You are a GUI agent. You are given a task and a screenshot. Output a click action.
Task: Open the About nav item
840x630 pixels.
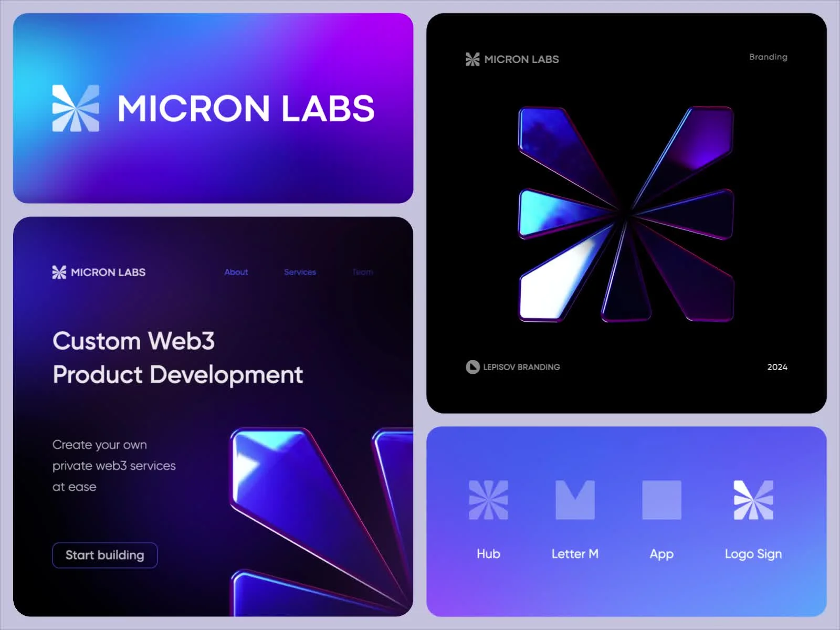point(236,272)
